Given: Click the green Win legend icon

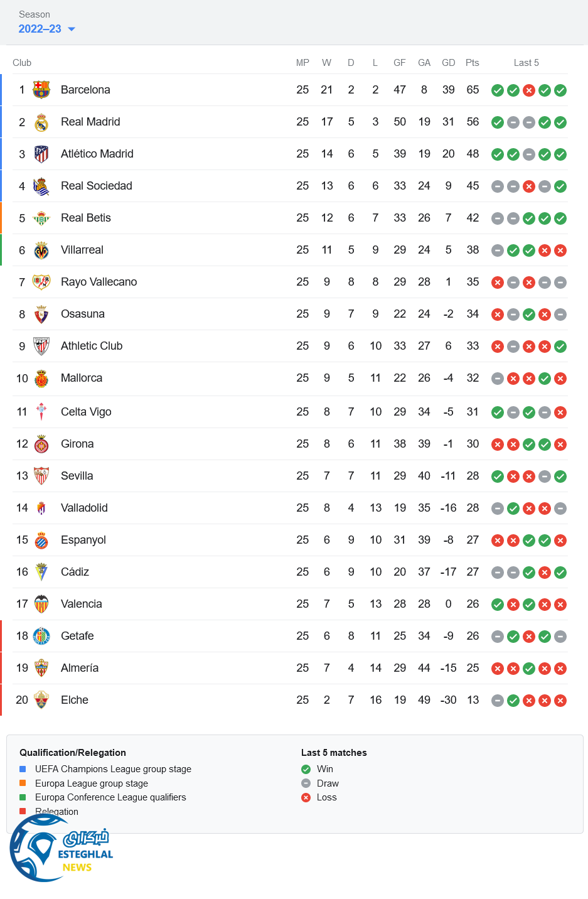Looking at the screenshot, I should coord(306,769).
